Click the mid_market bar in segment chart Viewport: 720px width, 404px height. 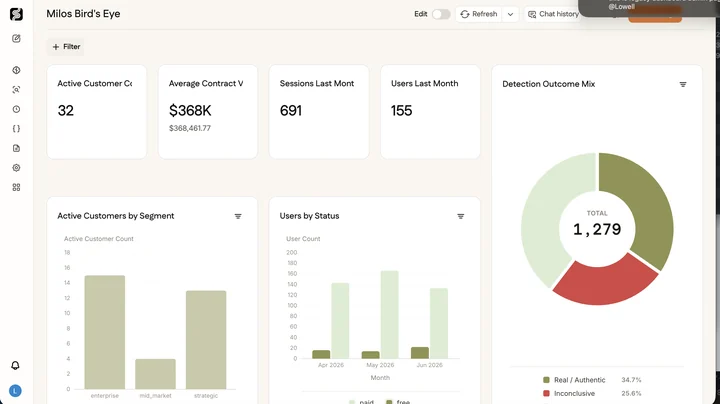coord(155,374)
